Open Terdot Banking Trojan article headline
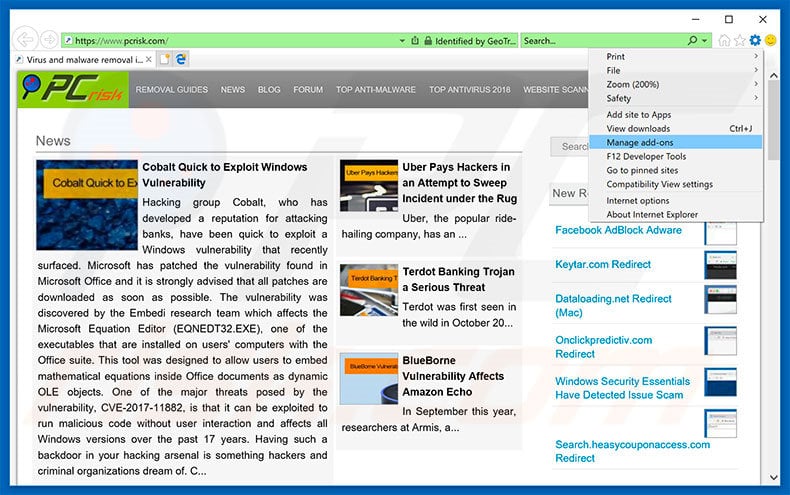The width and height of the screenshot is (790, 495). click(x=458, y=279)
